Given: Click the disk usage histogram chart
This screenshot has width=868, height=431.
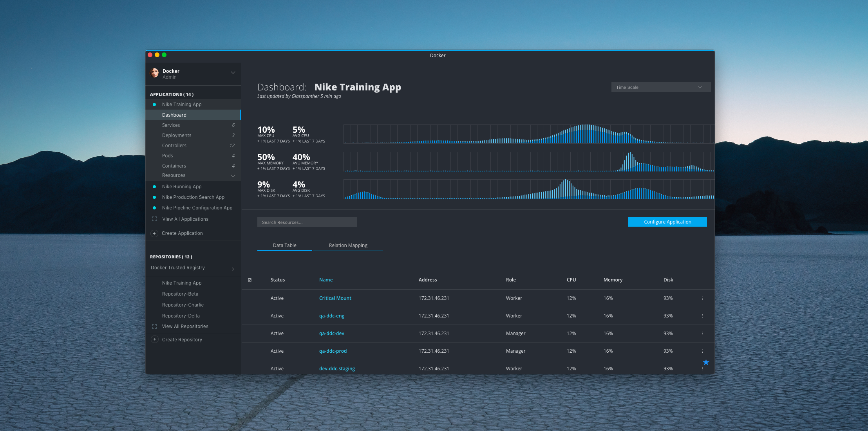Looking at the screenshot, I should click(529, 189).
